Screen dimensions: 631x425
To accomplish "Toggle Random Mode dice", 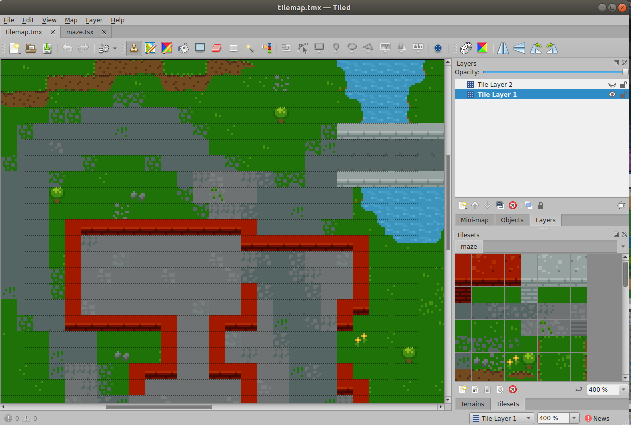I will 466,48.
